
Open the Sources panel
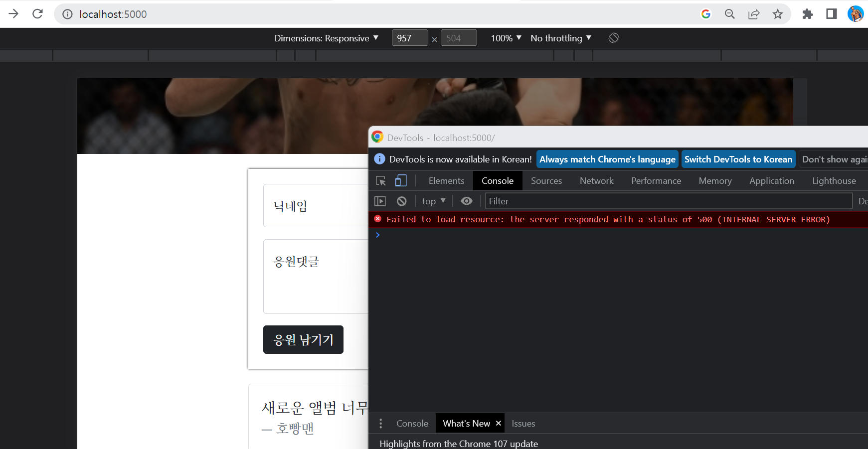click(546, 181)
